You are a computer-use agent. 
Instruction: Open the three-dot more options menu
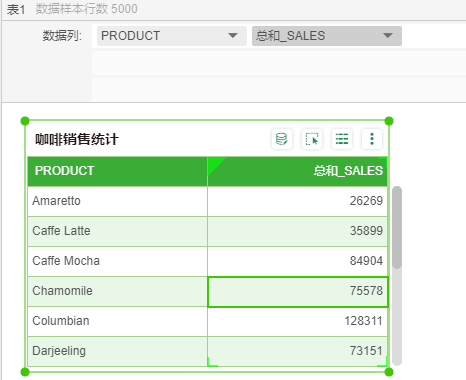point(372,139)
